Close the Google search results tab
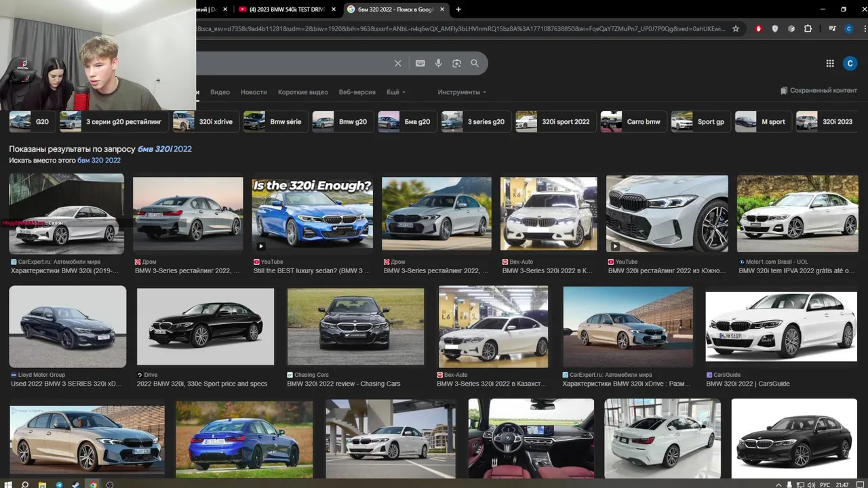Image resolution: width=868 pixels, height=488 pixels. pyautogui.click(x=443, y=9)
